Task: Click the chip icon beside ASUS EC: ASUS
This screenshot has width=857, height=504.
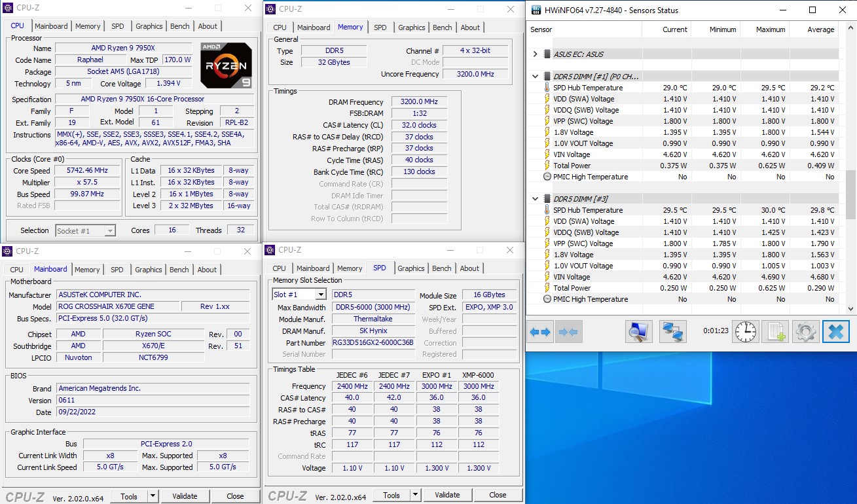Action: point(547,54)
